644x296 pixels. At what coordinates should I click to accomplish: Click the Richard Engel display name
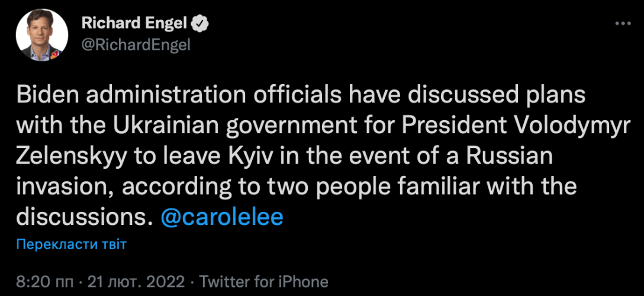pyautogui.click(x=134, y=24)
